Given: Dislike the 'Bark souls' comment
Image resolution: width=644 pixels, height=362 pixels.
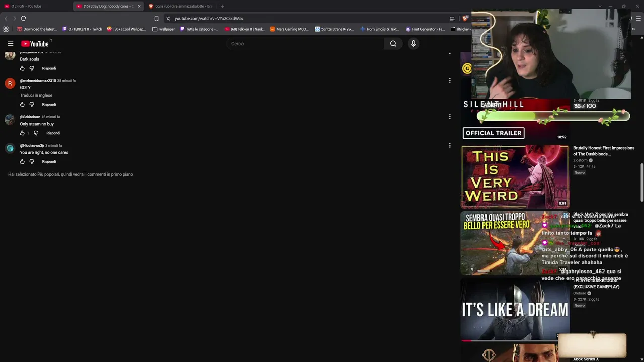Looking at the screenshot, I should coord(32,68).
